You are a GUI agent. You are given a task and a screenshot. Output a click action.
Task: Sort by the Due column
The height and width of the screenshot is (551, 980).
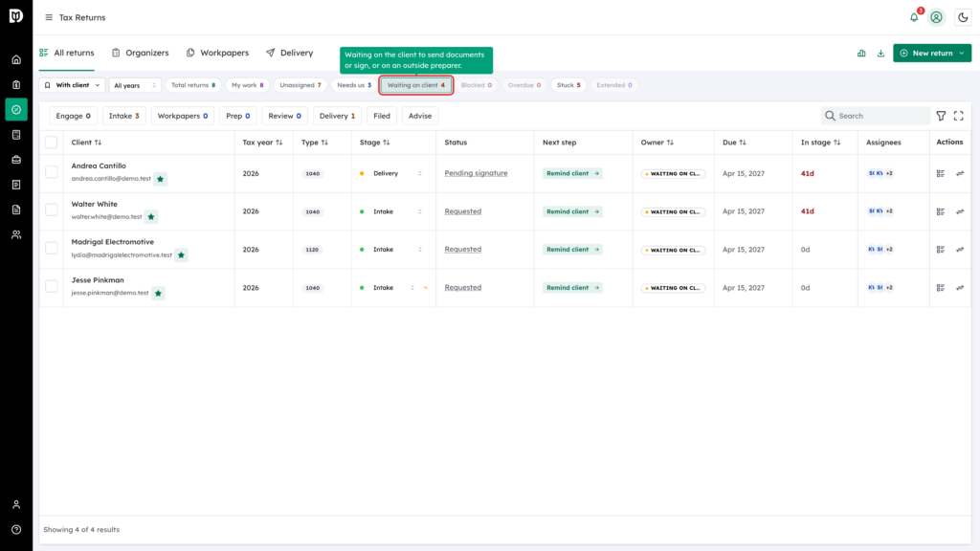(734, 143)
